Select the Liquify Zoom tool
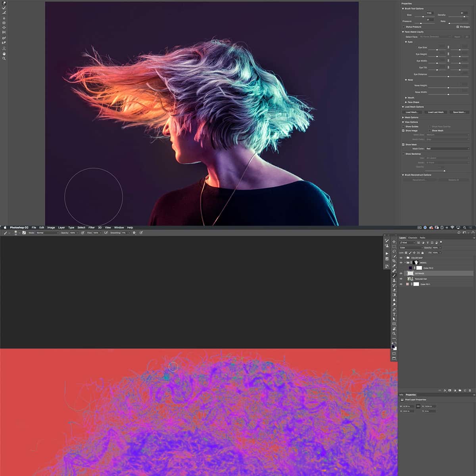476x476 pixels. click(4, 58)
